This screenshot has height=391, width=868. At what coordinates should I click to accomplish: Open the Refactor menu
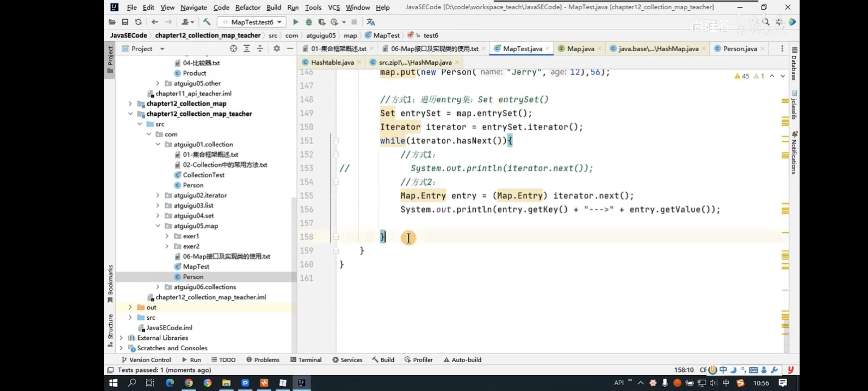tap(247, 7)
